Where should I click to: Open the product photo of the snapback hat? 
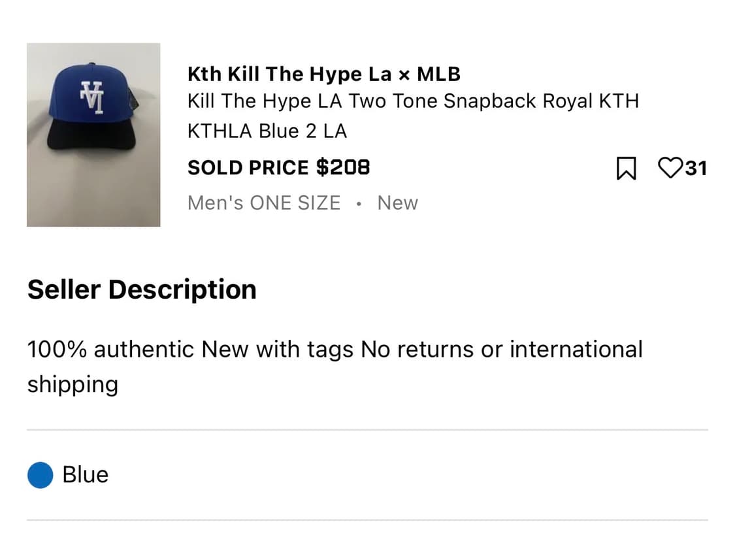[93, 134]
